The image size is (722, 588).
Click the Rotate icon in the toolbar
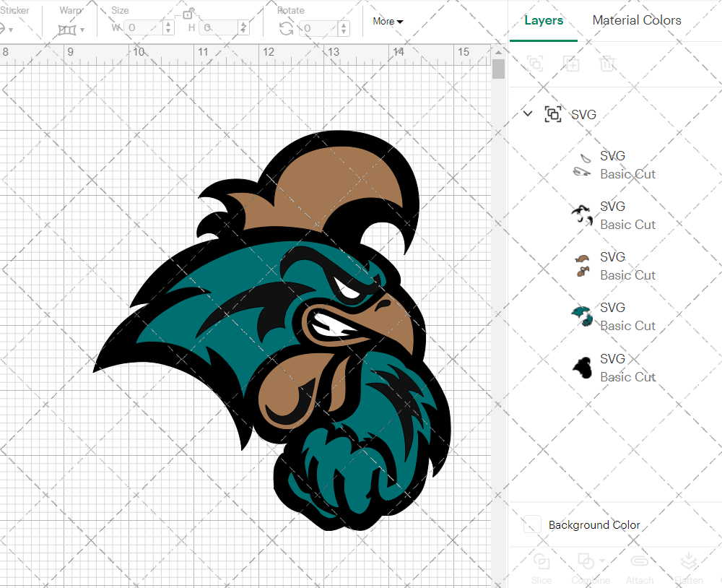(285, 27)
